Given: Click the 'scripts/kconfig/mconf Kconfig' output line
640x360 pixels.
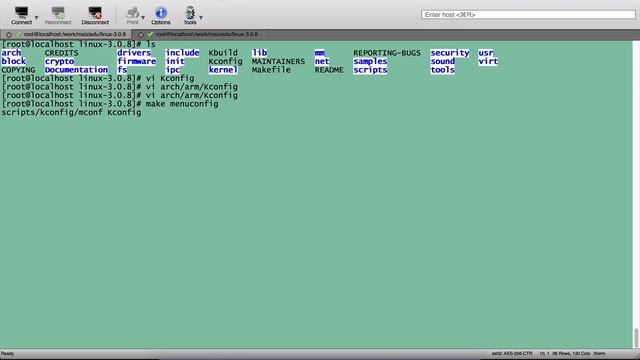Looking at the screenshot, I should coord(71,112).
